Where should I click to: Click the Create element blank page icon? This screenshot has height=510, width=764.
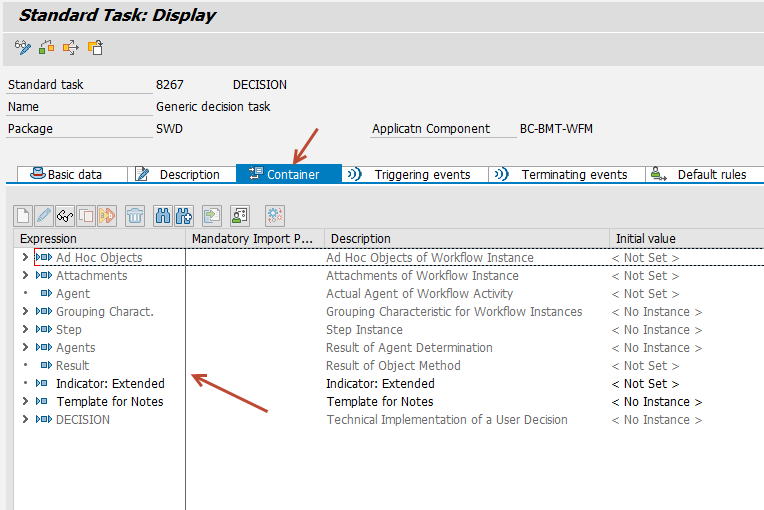tap(23, 215)
